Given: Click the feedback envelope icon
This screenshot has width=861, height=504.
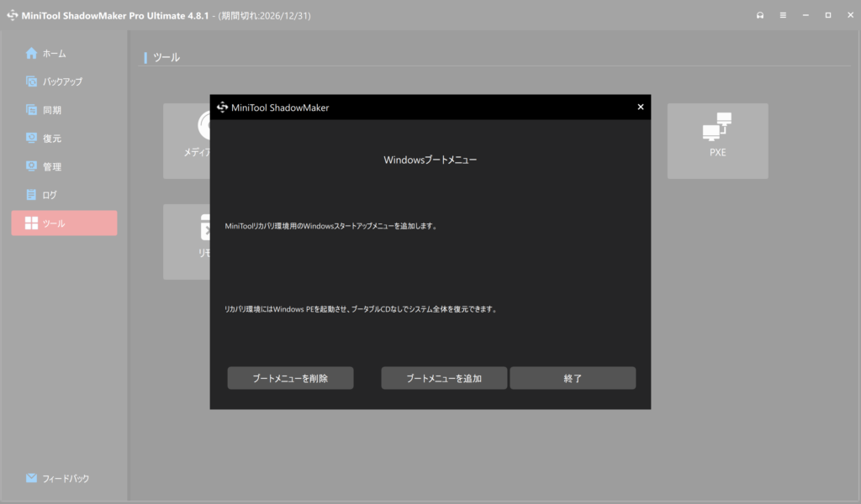Looking at the screenshot, I should [31, 478].
